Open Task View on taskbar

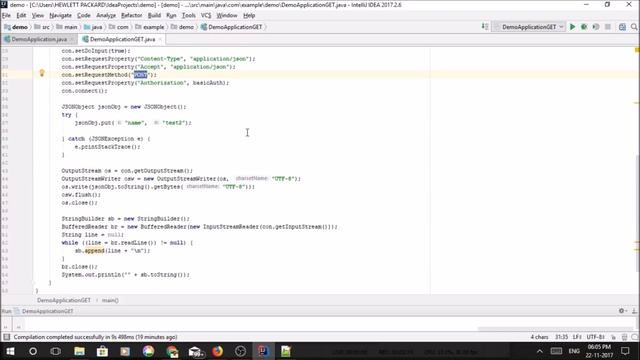pos(56,351)
